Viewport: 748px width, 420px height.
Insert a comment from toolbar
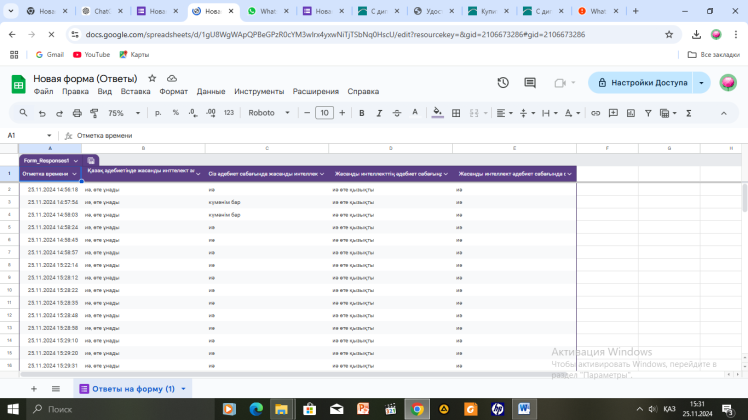(x=613, y=113)
